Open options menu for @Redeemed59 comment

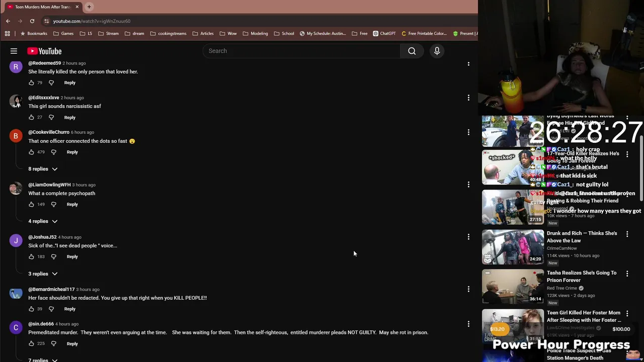[468, 64]
